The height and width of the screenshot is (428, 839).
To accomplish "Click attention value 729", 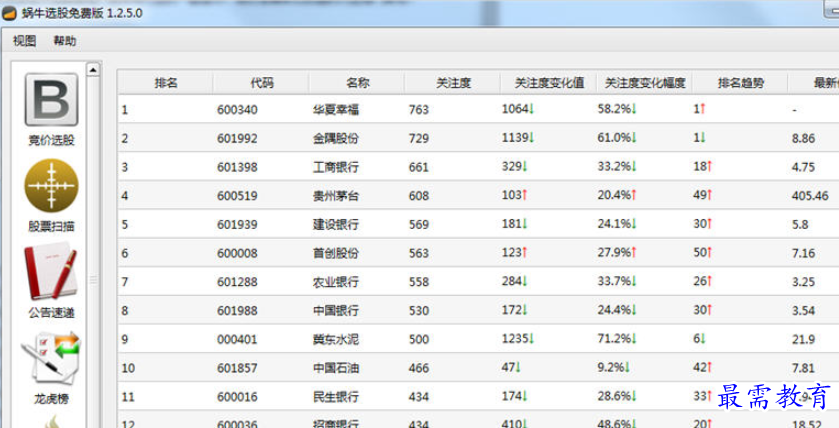I will pos(418,139).
